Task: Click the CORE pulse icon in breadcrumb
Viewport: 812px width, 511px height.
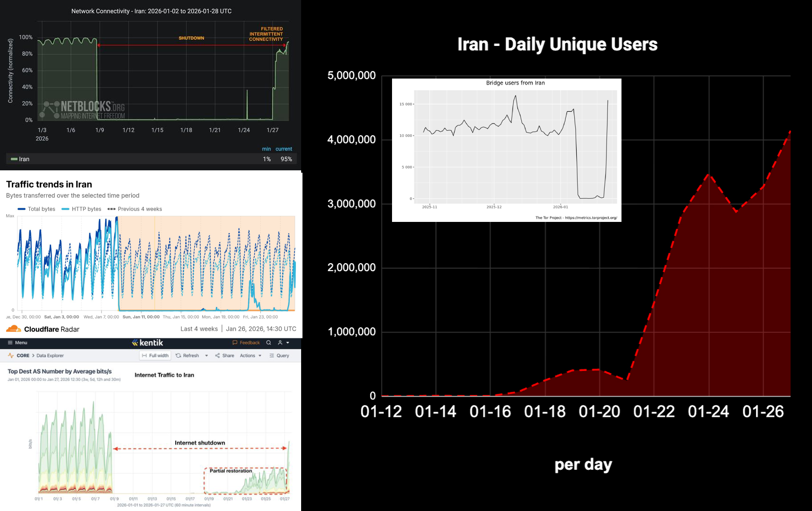Action: (11, 356)
